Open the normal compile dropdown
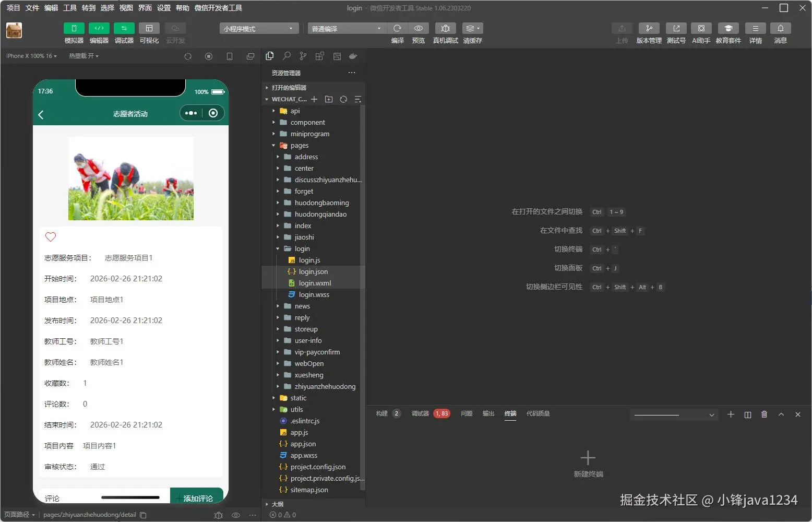 tap(347, 29)
